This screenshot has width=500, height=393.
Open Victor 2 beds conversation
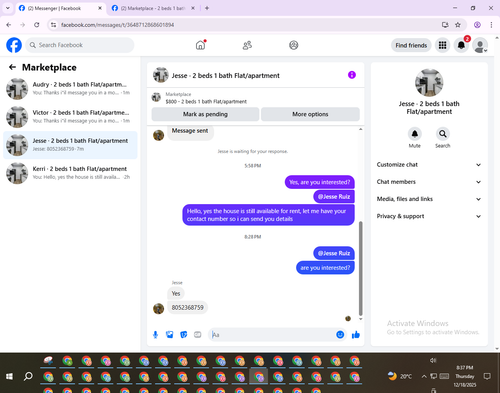click(70, 117)
